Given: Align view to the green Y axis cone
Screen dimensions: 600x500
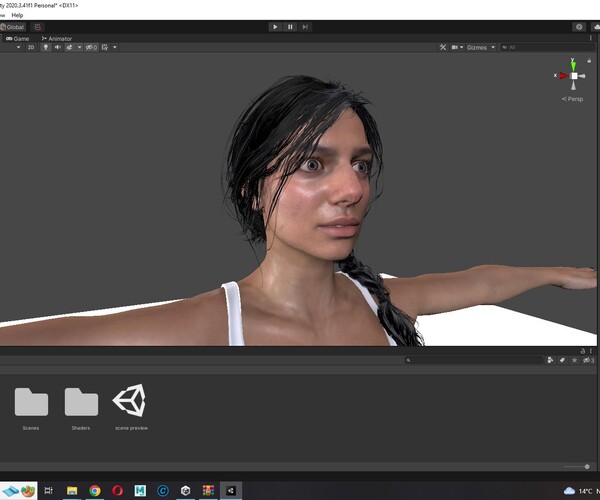Looking at the screenshot, I should 573,65.
